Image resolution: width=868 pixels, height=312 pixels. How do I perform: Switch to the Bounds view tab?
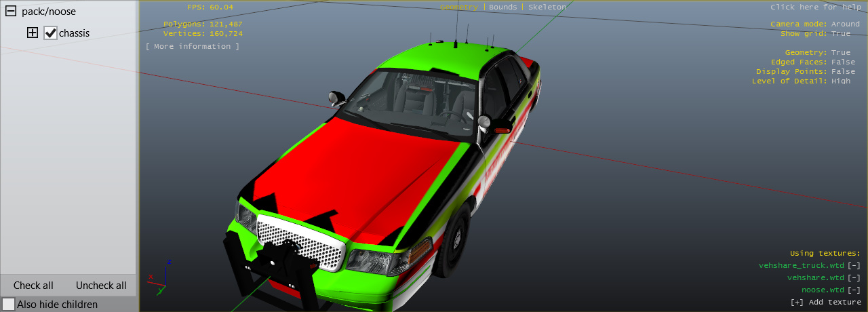(x=502, y=7)
